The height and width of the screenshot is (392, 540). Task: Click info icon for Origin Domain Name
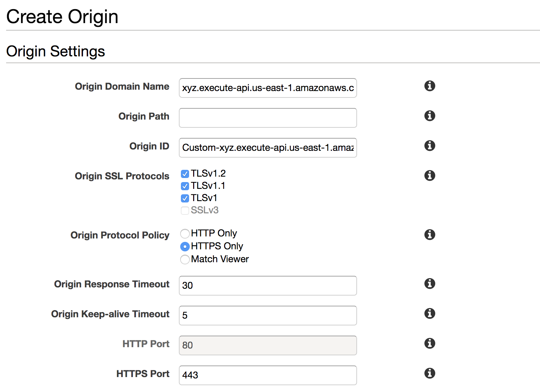[x=429, y=86]
